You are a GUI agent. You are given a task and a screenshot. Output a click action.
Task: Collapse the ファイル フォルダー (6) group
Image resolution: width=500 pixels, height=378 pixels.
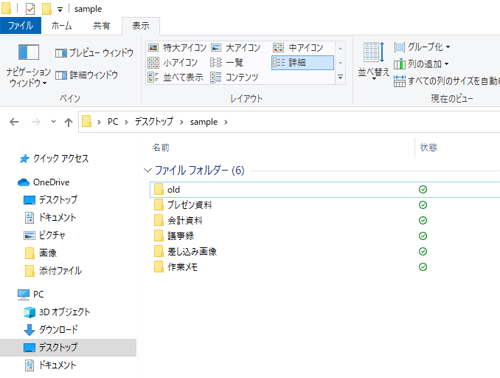pyautogui.click(x=147, y=170)
